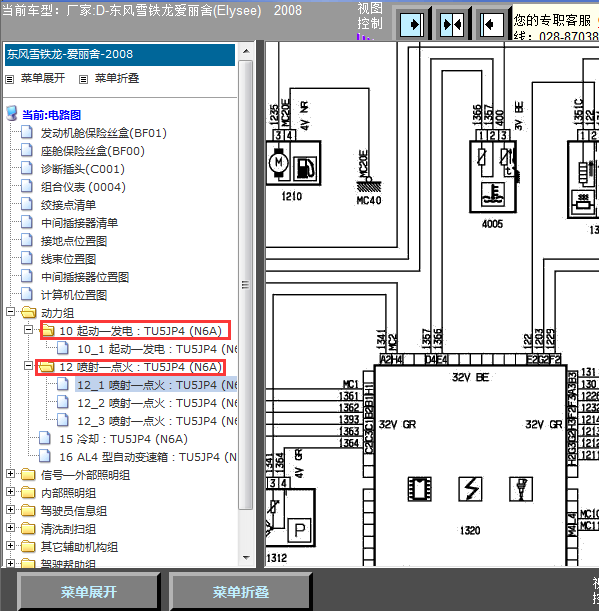The height and width of the screenshot is (611, 599).
Task: Open 12_2 喷射—点火 diagram
Action: pos(157,403)
